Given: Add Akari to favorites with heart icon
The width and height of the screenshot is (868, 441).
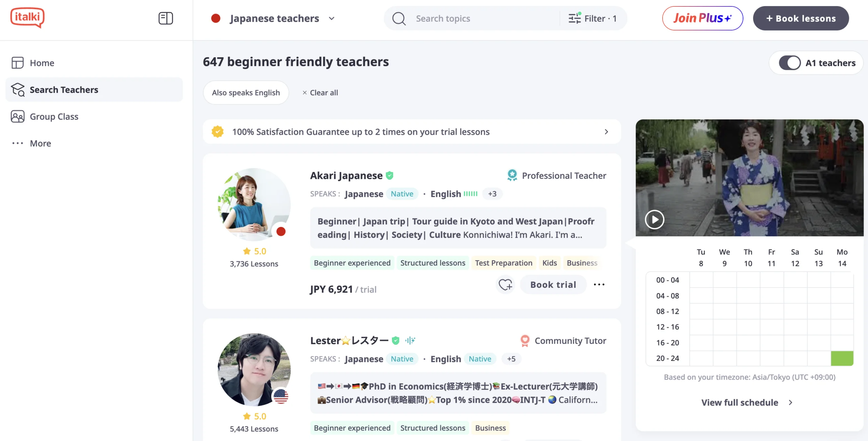Looking at the screenshot, I should click(505, 285).
